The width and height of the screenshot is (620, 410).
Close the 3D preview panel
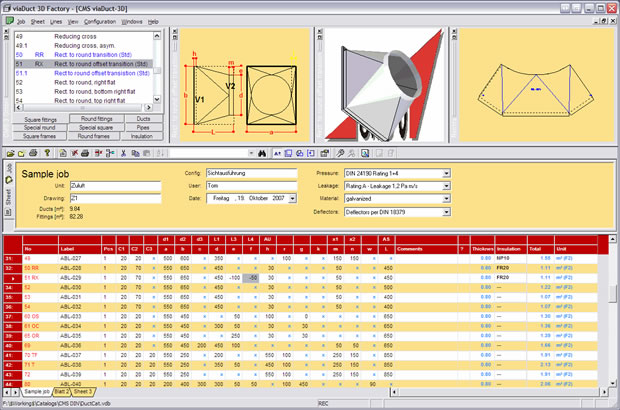point(319,31)
